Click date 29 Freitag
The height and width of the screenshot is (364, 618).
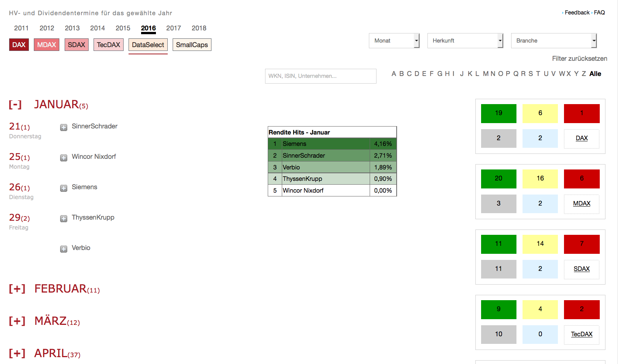pos(19,222)
